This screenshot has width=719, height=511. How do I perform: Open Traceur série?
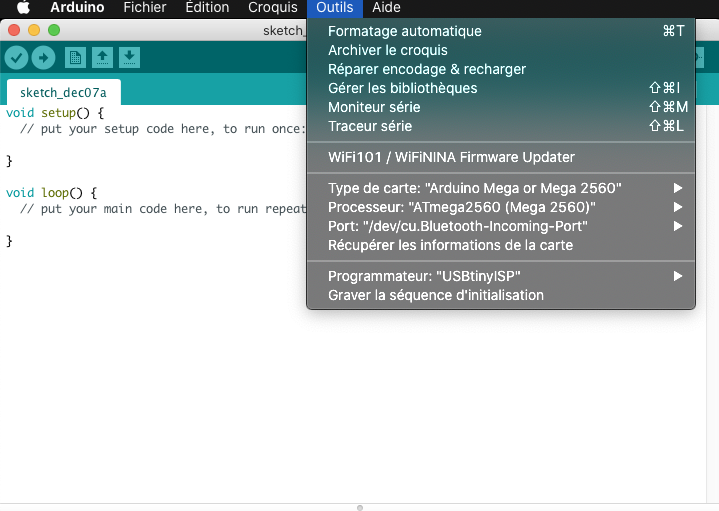click(x=501, y=126)
